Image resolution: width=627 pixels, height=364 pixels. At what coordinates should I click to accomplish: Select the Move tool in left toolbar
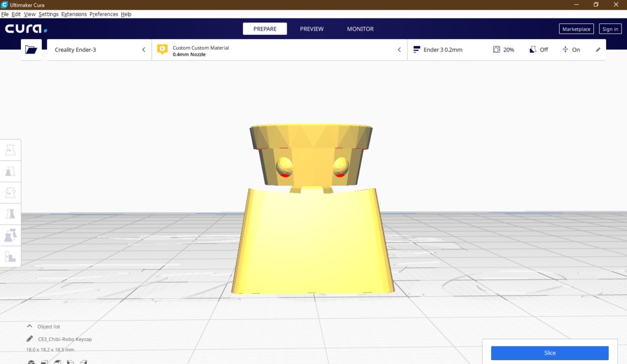10,150
